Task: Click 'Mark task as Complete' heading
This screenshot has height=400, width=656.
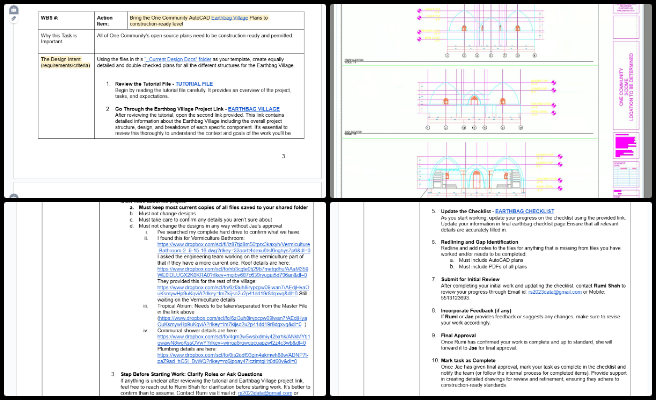Action: coord(468,361)
